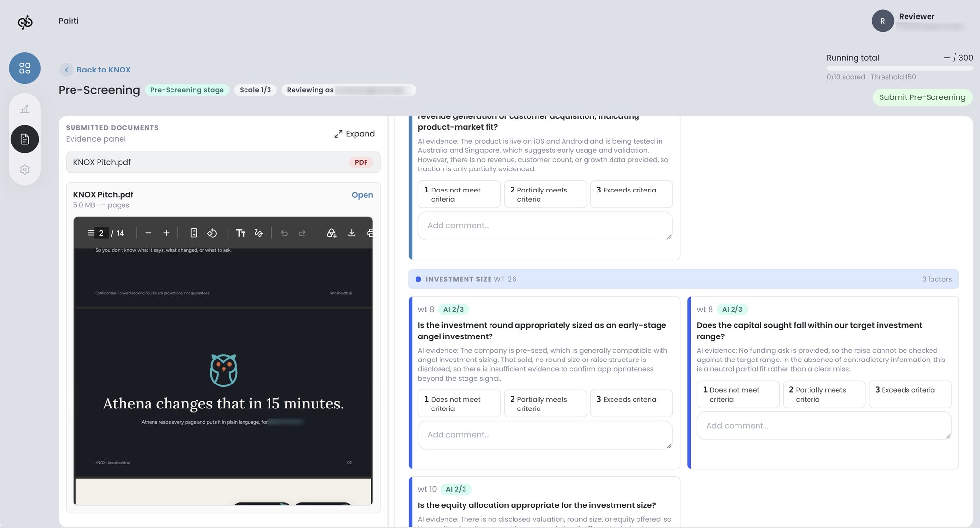Click the fit-to-page icon in PDF toolbar
The height and width of the screenshot is (528, 980).
pyautogui.click(x=194, y=233)
